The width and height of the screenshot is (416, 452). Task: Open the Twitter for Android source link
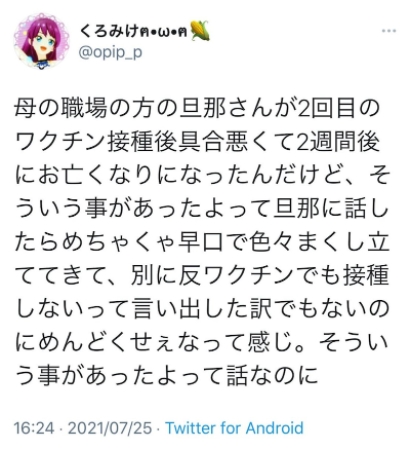click(235, 428)
